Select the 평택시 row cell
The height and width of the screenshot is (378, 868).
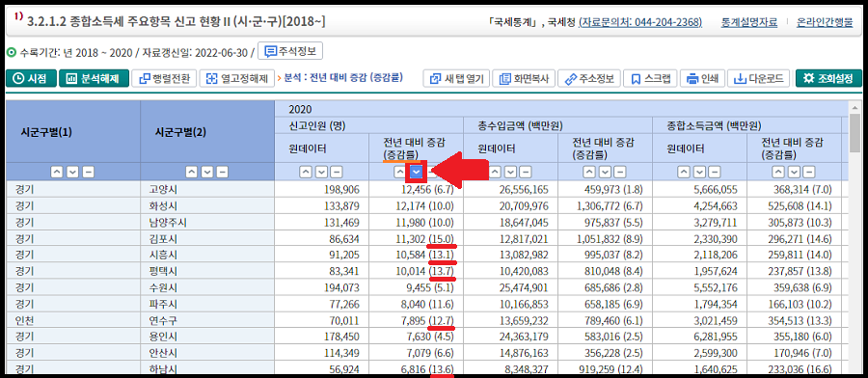click(207, 271)
